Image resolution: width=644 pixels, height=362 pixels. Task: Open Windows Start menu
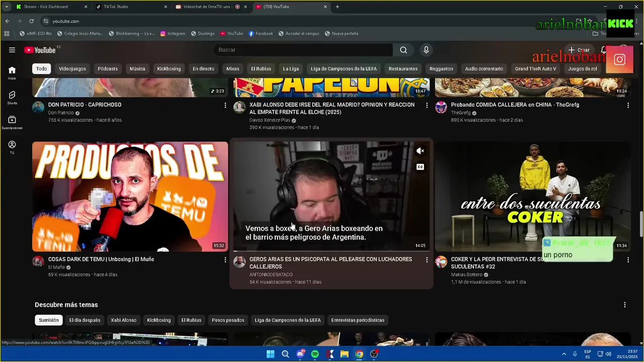(x=270, y=354)
